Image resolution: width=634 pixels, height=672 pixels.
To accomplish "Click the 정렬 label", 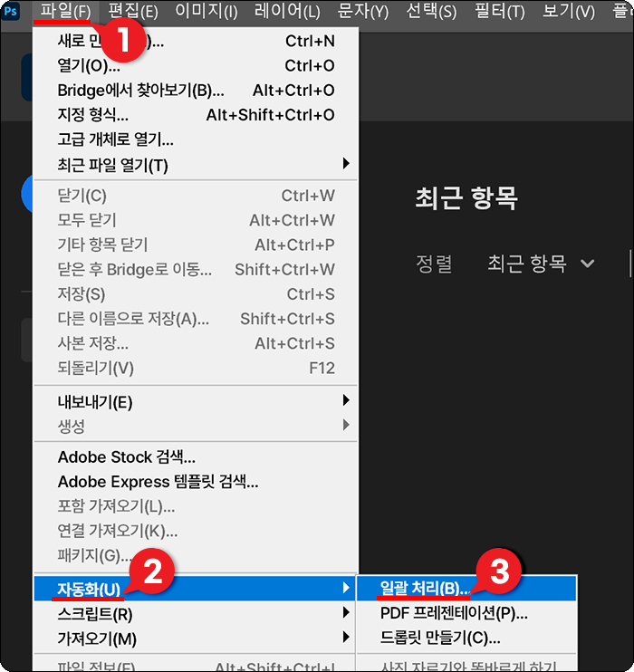I will tap(434, 264).
